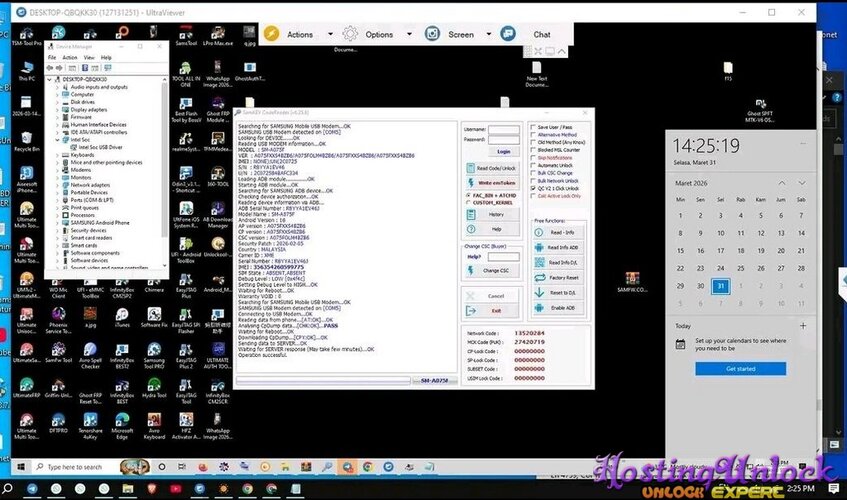Click the Enable ADB button
The height and width of the screenshot is (500, 847).
pos(558,308)
